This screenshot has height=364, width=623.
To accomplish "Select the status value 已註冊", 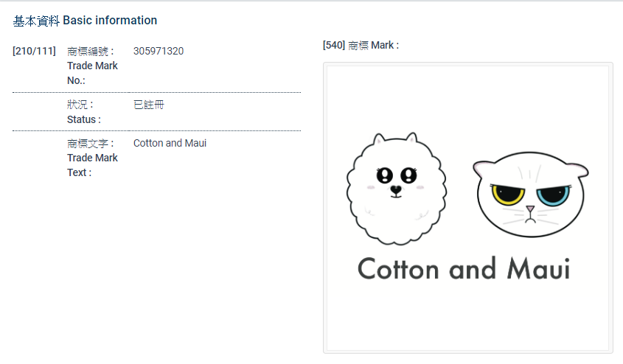I will click(149, 105).
